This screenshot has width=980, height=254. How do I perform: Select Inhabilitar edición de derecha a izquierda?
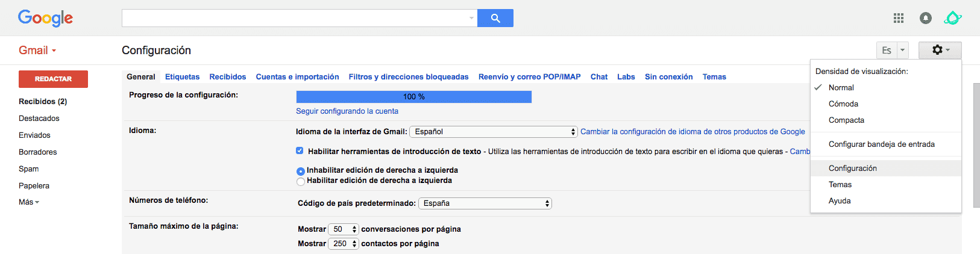click(x=301, y=171)
